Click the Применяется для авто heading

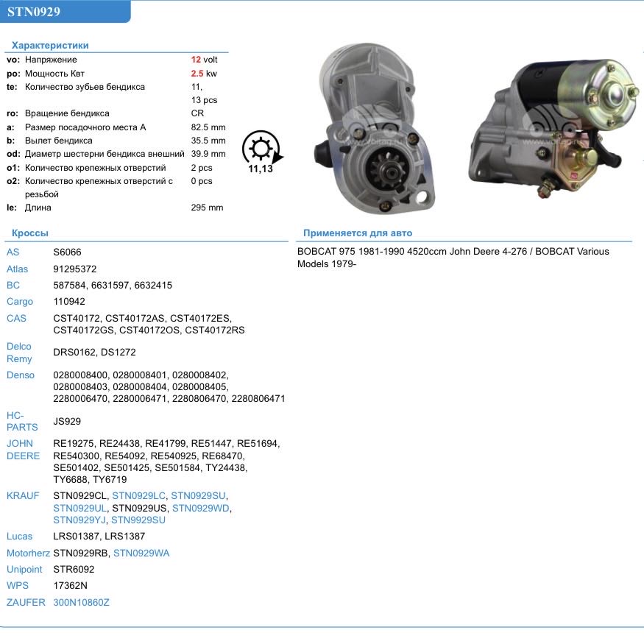(358, 233)
